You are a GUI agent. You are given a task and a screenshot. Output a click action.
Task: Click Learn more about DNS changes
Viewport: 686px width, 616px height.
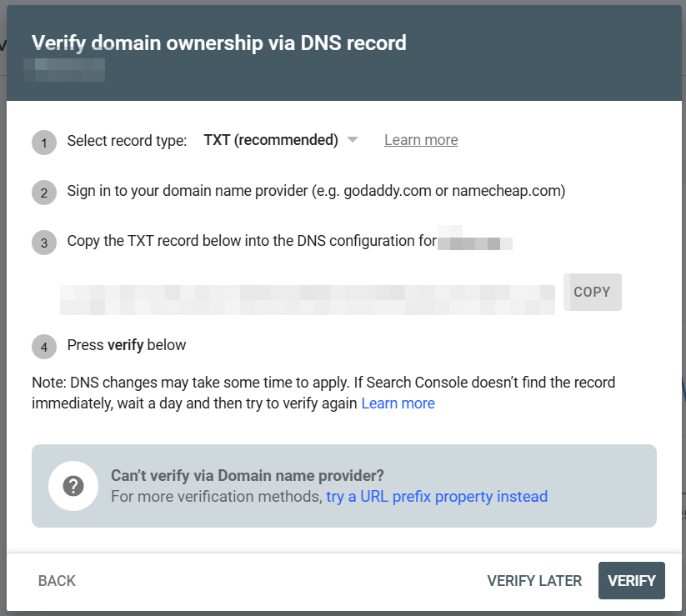click(x=398, y=403)
